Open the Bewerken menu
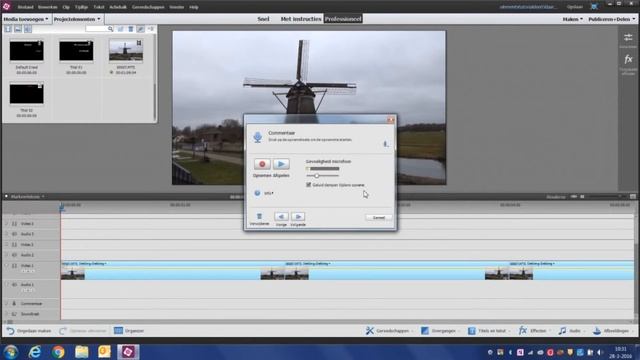Image resolution: width=640 pixels, height=360 pixels. pos(48,7)
